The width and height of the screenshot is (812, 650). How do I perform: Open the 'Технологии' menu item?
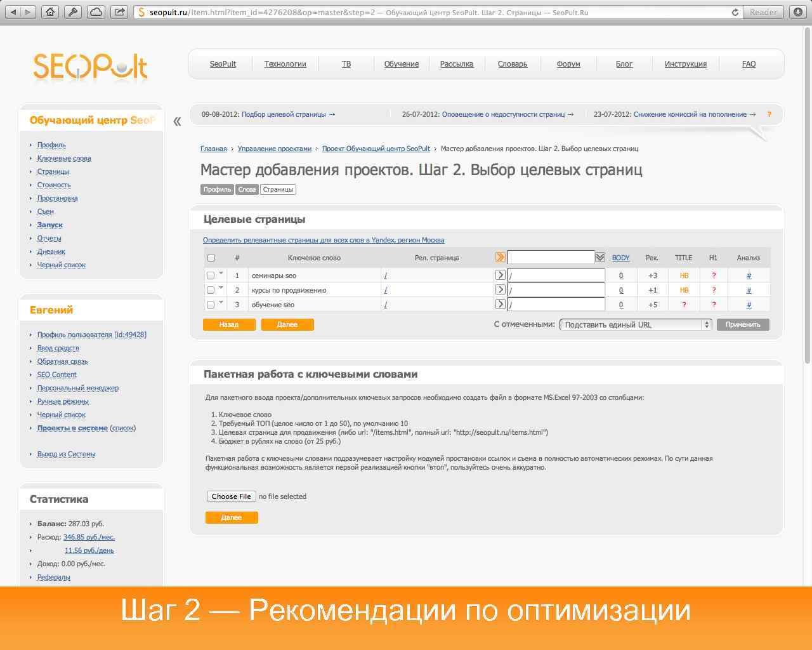[x=285, y=63]
